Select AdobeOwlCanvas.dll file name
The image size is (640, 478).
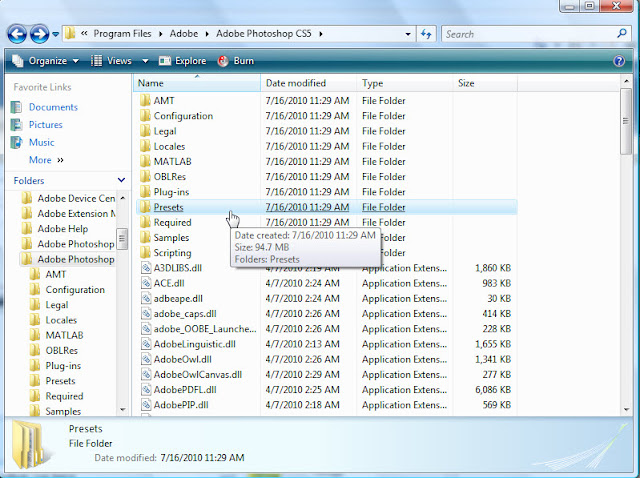[198, 374]
